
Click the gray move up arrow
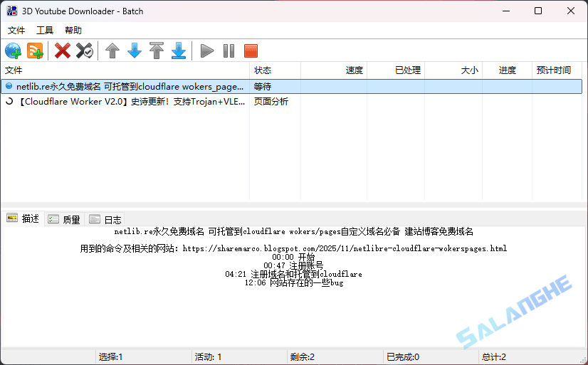(112, 51)
